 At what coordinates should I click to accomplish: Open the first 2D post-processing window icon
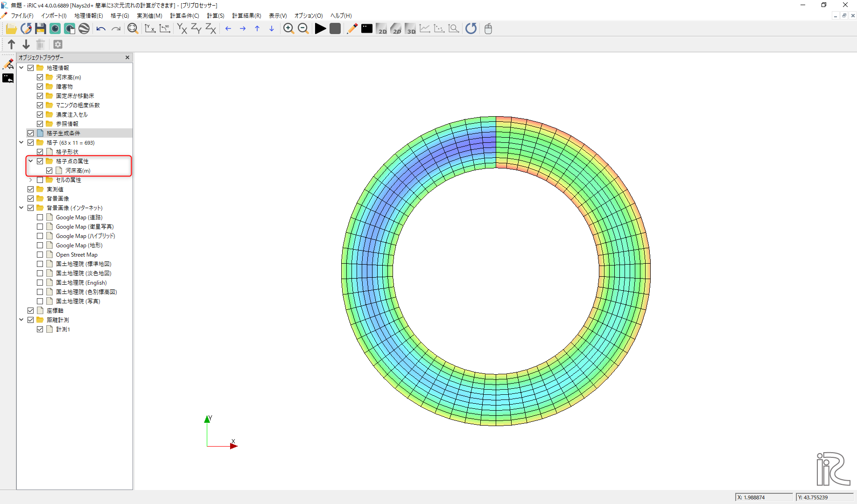(381, 29)
